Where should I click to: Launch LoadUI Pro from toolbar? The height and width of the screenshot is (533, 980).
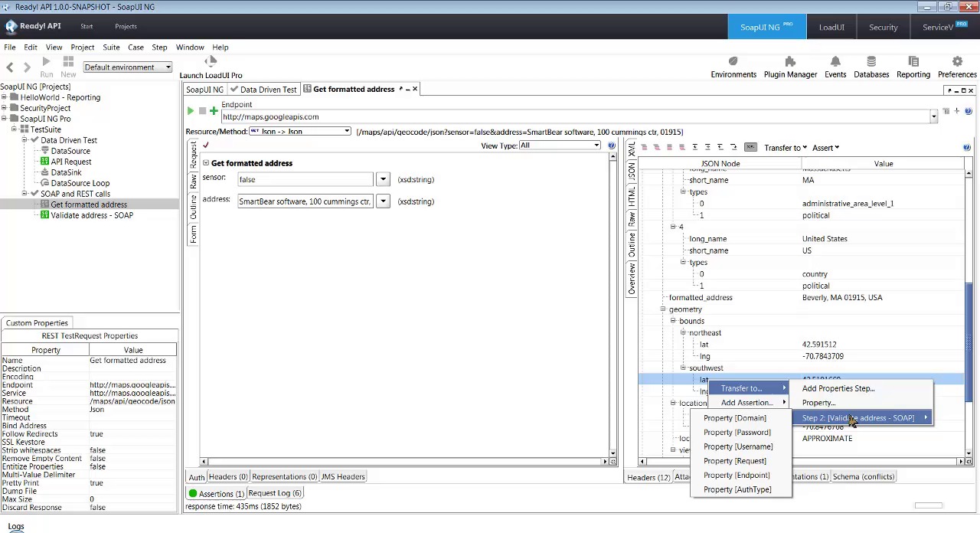pyautogui.click(x=211, y=67)
